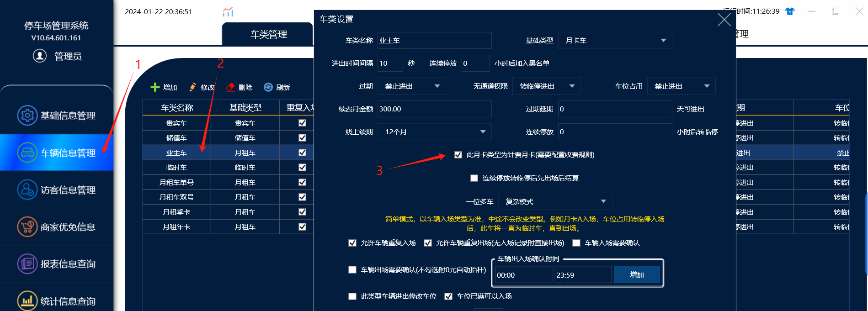Click the bar chart icon for 统计信息查询

27,300
